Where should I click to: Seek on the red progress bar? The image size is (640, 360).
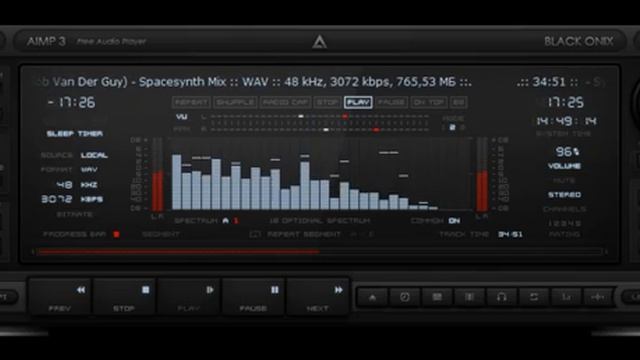(320, 252)
